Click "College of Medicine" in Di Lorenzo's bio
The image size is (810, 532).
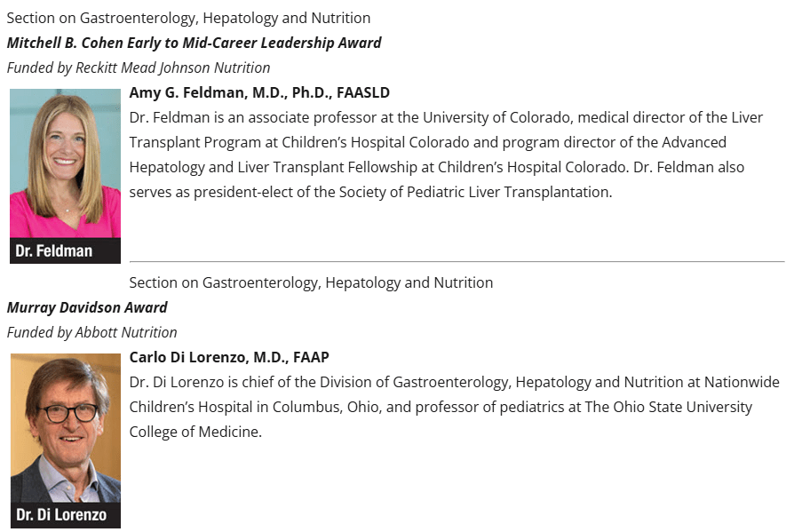(x=195, y=432)
